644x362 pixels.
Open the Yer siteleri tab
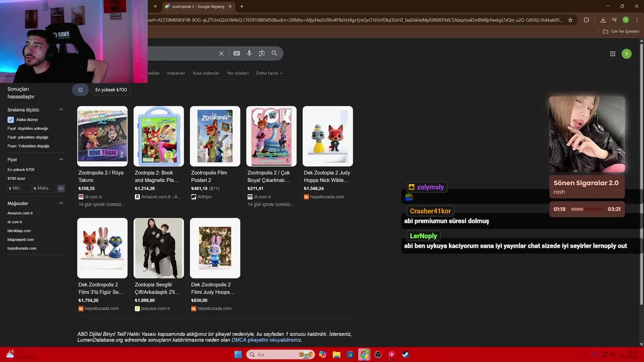[x=237, y=73]
